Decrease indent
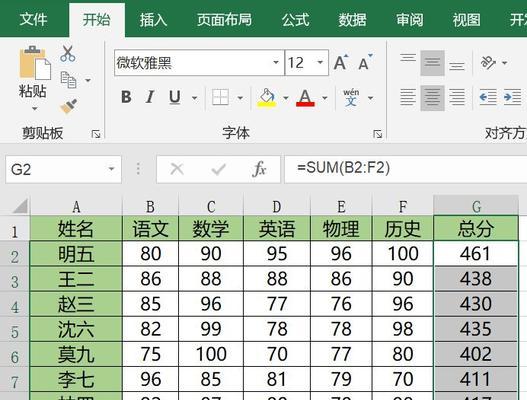 (x=488, y=97)
